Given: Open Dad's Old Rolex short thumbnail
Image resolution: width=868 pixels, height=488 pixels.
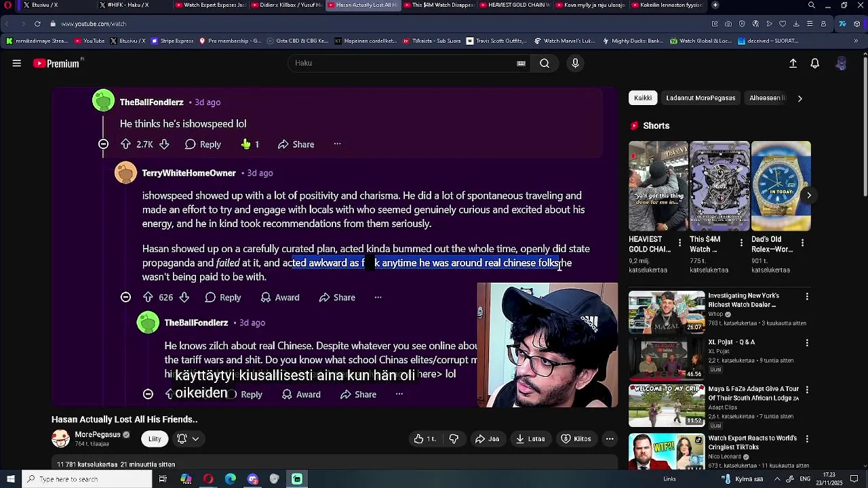Looking at the screenshot, I should (781, 186).
